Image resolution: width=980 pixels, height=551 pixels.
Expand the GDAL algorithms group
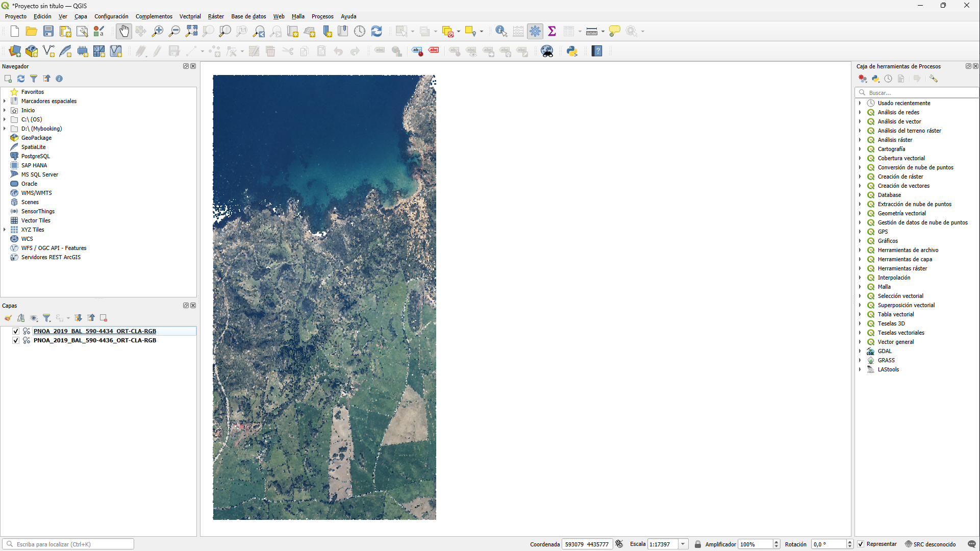(x=860, y=351)
